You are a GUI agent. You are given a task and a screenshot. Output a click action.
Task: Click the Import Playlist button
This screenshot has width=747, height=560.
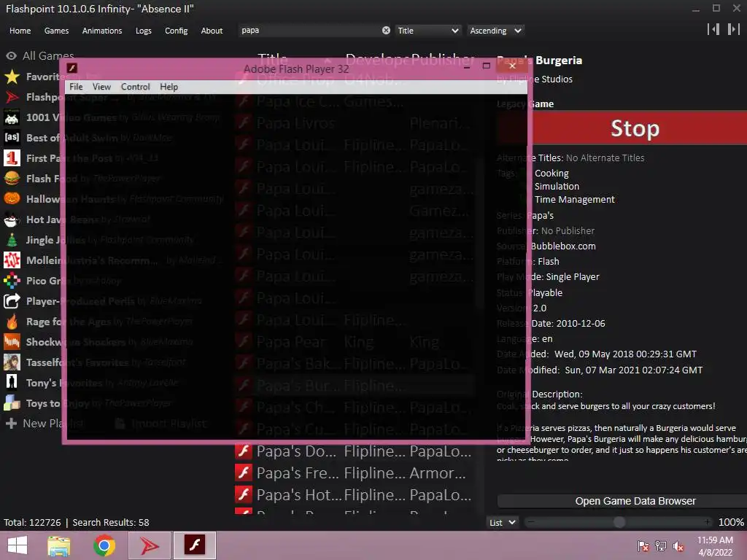point(162,424)
